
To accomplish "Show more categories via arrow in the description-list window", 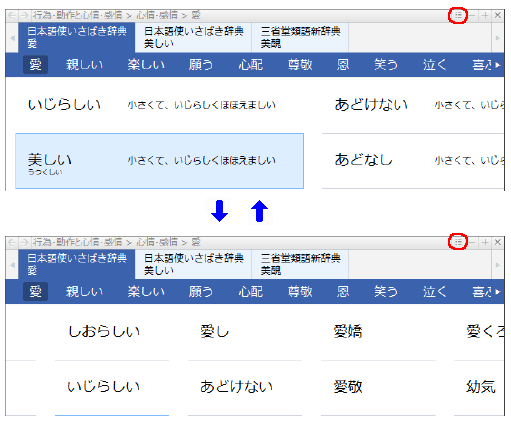I will tap(498, 65).
